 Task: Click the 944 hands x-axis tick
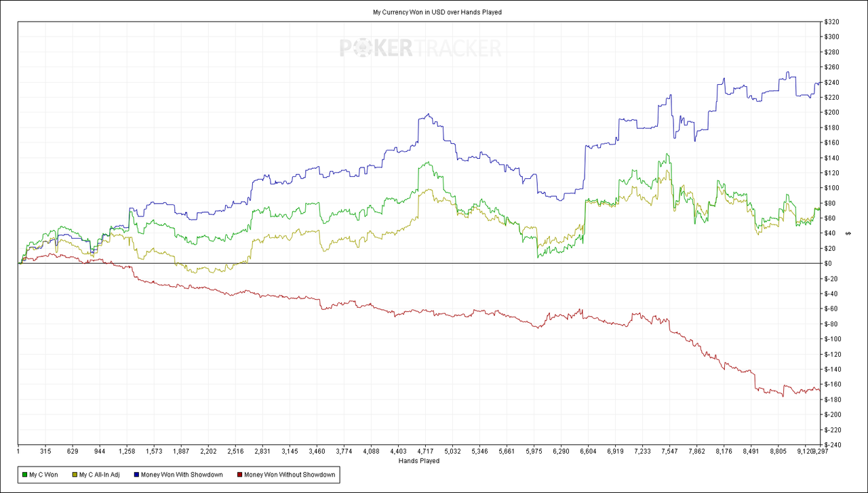tap(100, 451)
